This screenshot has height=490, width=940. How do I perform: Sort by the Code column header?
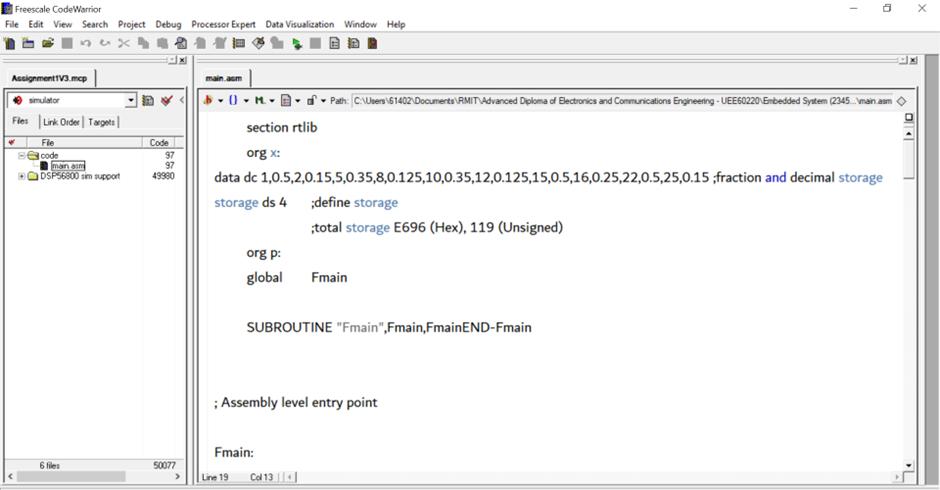click(x=159, y=143)
